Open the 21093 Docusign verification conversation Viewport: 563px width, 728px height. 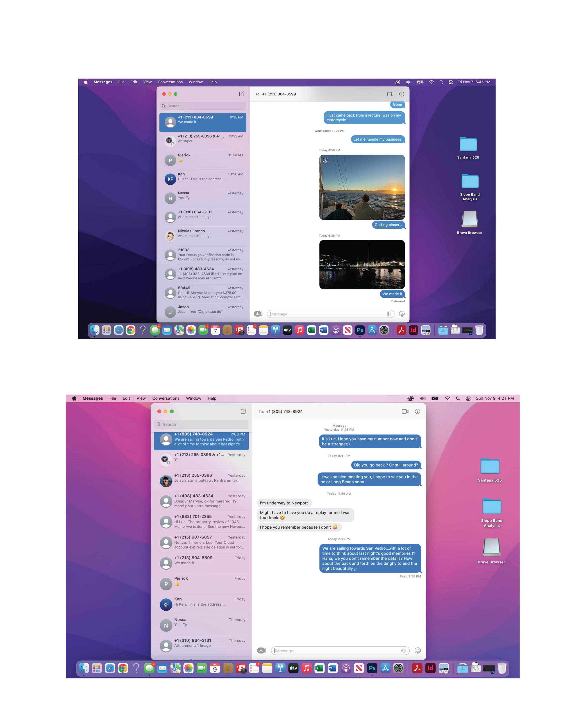point(203,255)
